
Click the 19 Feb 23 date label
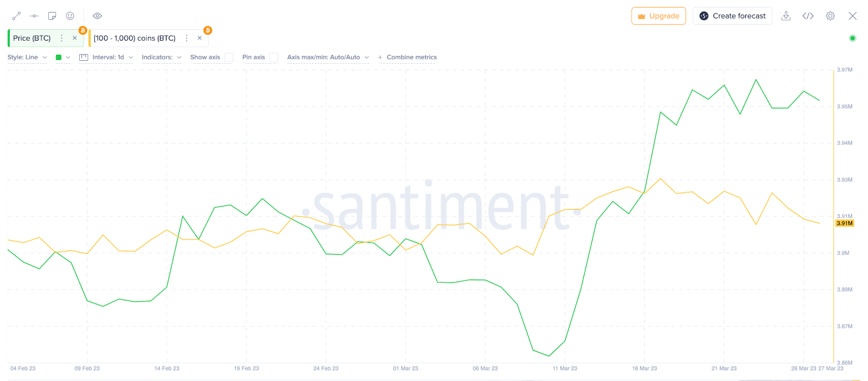pos(246,369)
